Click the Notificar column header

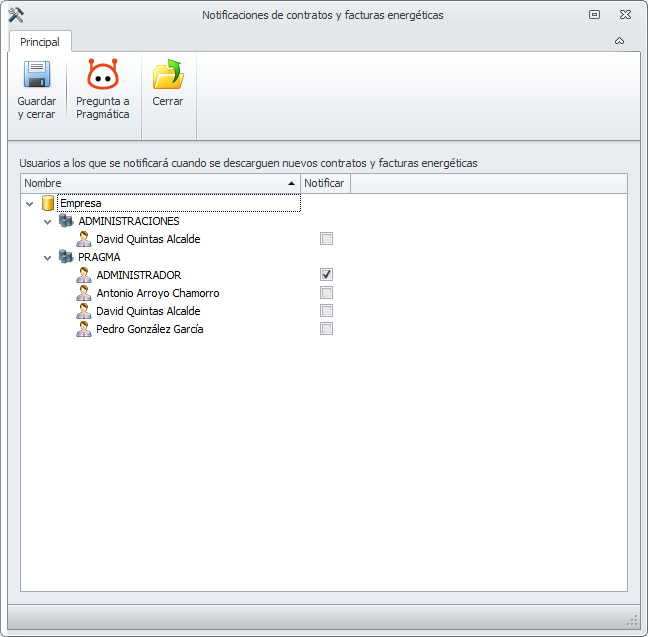click(x=325, y=183)
